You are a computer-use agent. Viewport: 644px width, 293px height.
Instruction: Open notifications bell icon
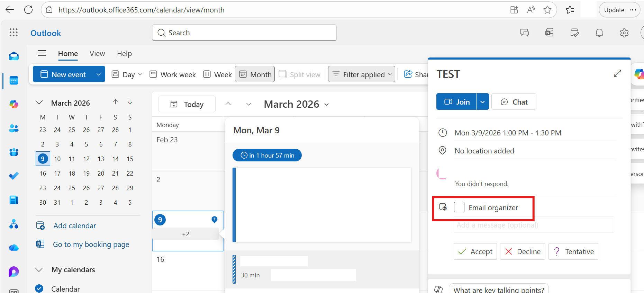pos(599,33)
